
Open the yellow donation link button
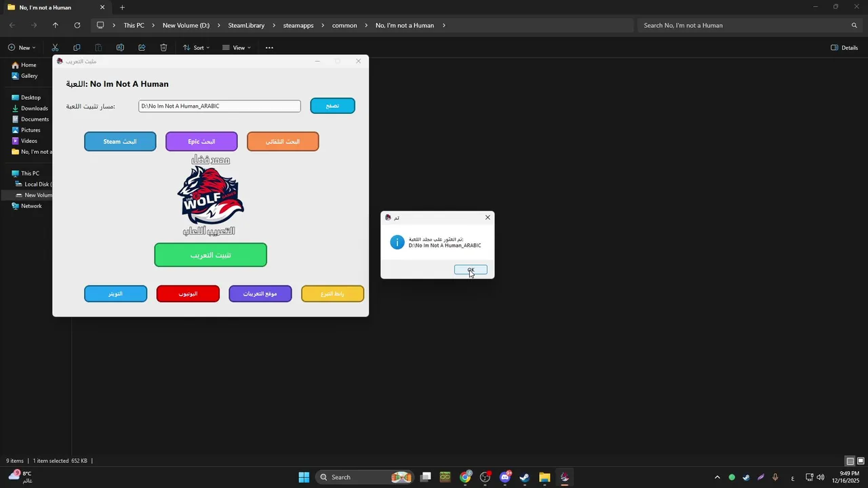click(x=332, y=293)
